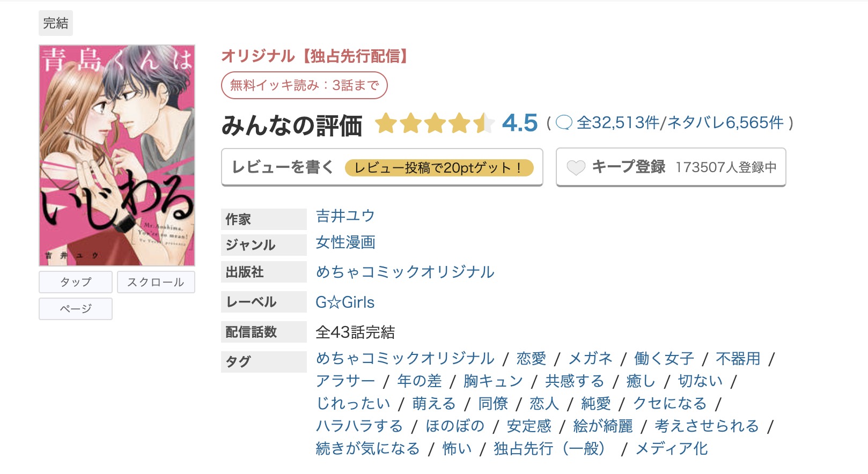Click the heart icon for キープ登録

click(577, 167)
